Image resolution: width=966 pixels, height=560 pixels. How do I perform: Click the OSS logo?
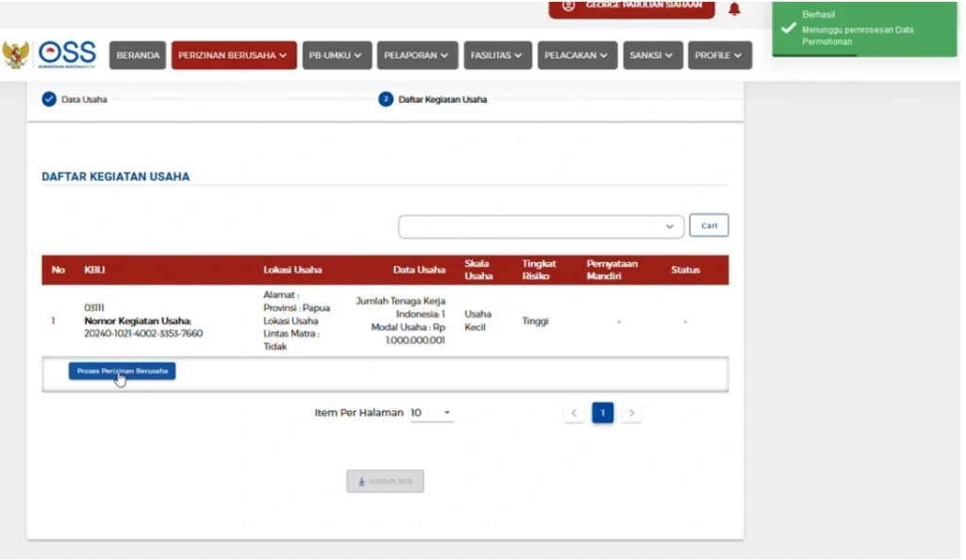[x=67, y=55]
